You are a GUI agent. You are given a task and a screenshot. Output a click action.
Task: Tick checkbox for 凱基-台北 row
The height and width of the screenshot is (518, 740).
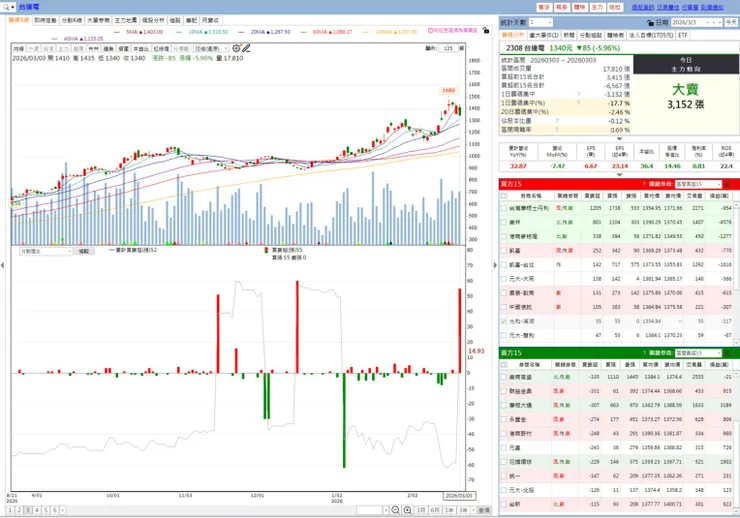click(504, 265)
